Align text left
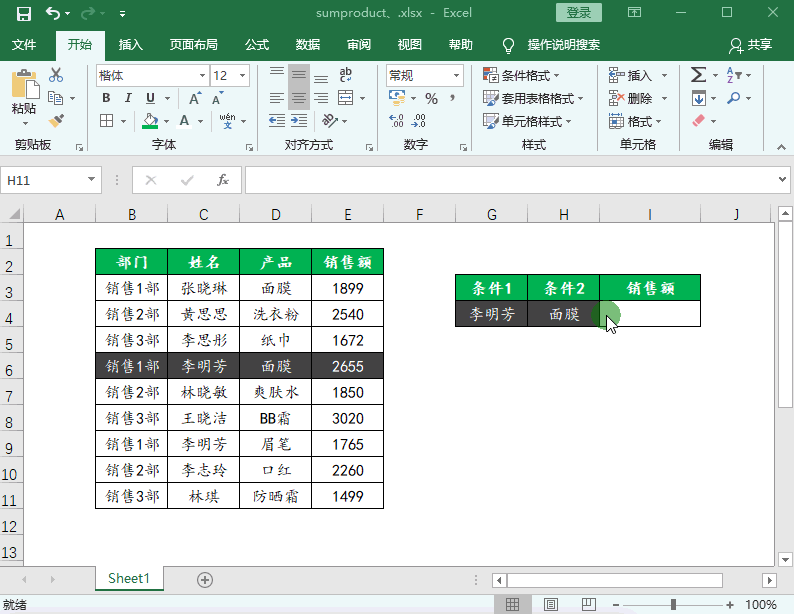This screenshot has width=794, height=614. (x=276, y=98)
